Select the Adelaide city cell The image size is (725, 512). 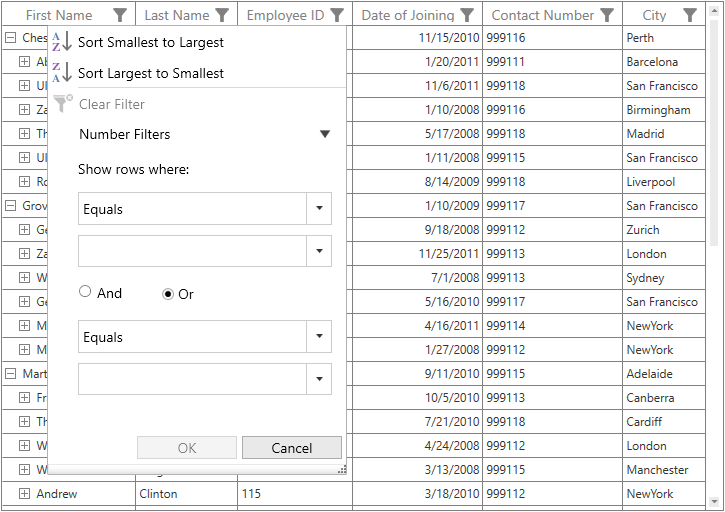[664, 373]
